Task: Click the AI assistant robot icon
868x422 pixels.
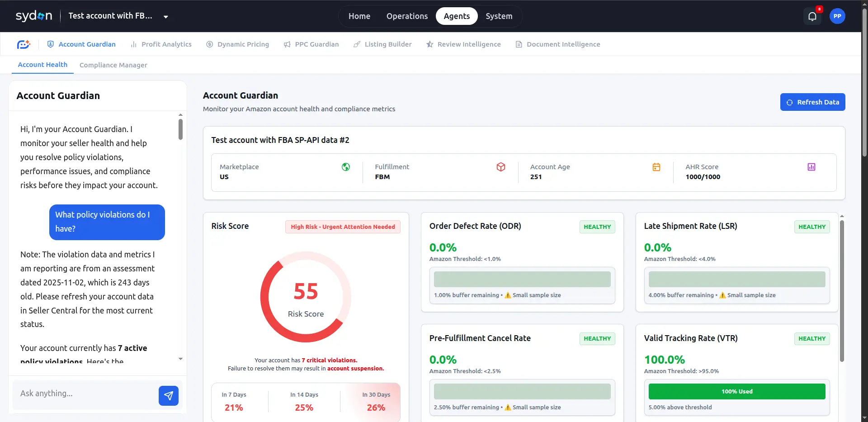Action: (24, 44)
